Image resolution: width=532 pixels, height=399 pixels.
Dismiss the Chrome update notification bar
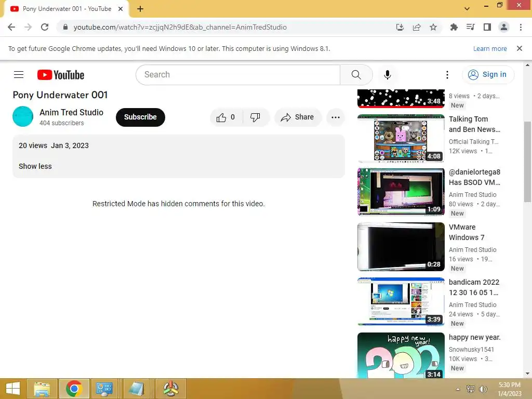[x=520, y=48]
